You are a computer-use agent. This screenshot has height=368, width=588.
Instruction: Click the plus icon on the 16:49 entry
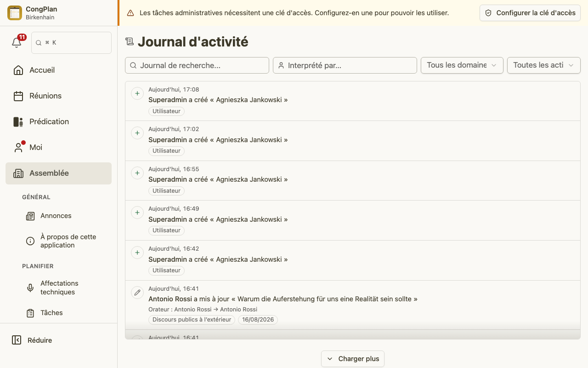pyautogui.click(x=137, y=213)
